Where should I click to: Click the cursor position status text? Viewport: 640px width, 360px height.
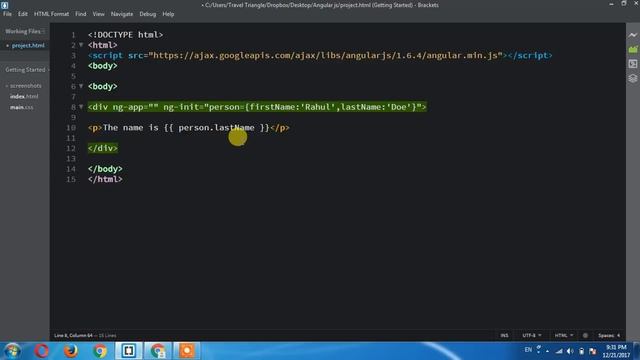click(73, 336)
